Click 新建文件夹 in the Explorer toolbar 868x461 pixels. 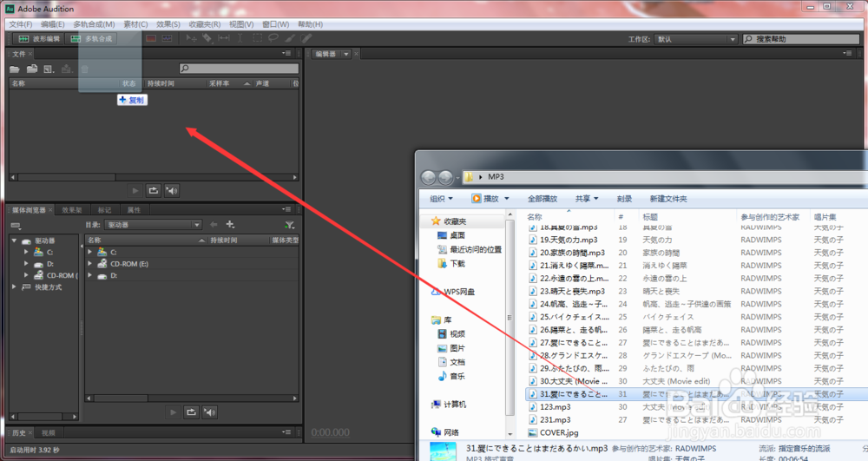pos(668,199)
